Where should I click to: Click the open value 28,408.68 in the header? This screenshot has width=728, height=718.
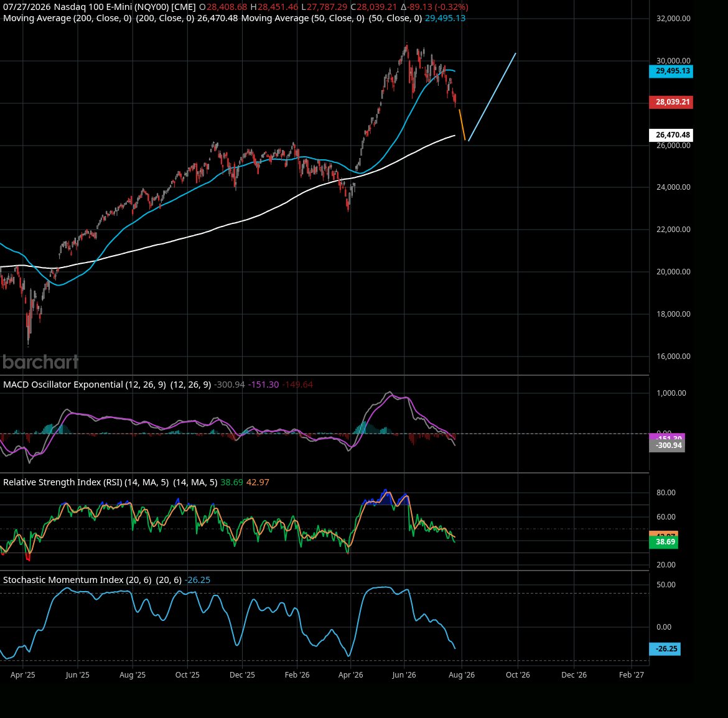pos(226,7)
